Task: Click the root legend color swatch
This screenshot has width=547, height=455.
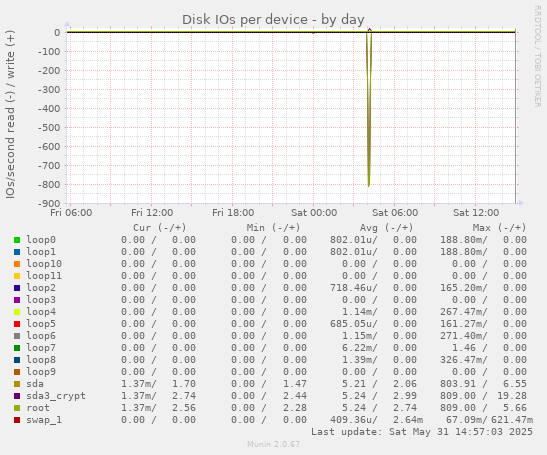Action: point(17,408)
